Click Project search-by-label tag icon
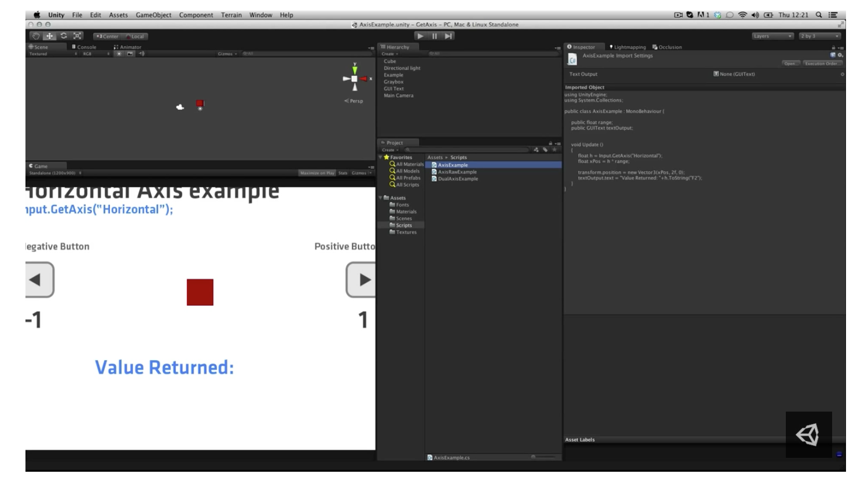This screenshot has height=496, width=868. click(545, 150)
